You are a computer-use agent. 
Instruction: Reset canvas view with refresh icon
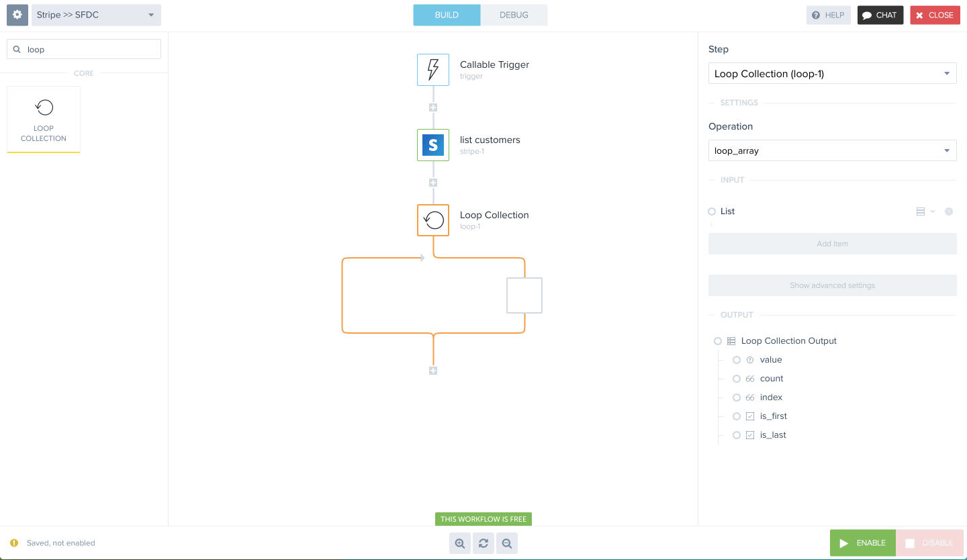[x=483, y=543]
